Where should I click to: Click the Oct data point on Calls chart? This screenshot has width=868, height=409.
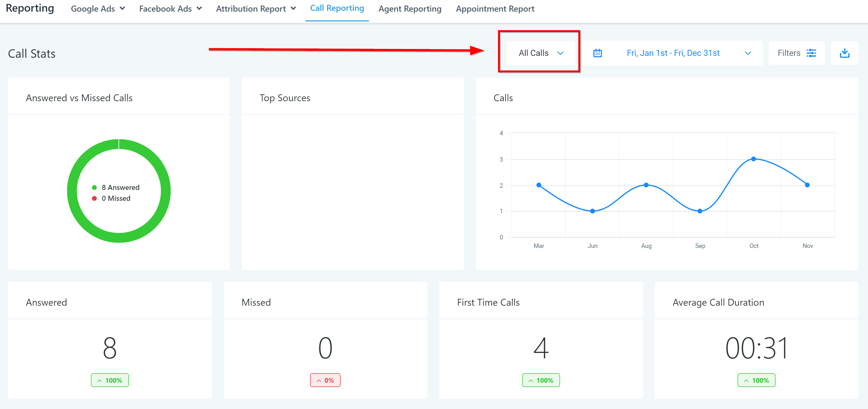pos(754,159)
